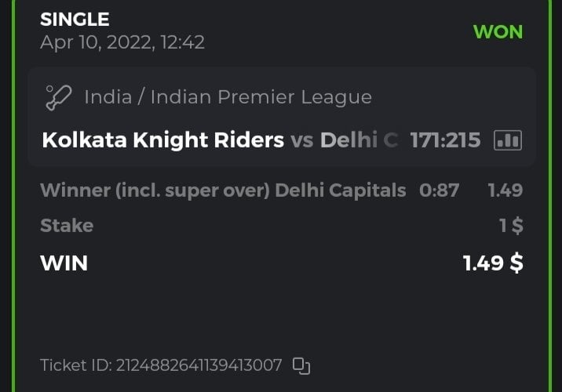Screen dimensions: 562x392
Task: Click the Delhi Capitals selection text
Action: click(340, 190)
